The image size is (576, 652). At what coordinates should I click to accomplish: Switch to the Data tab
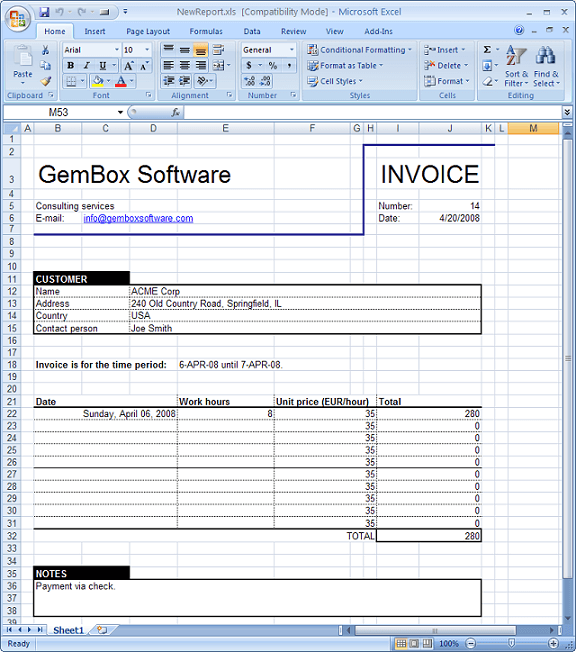252,31
